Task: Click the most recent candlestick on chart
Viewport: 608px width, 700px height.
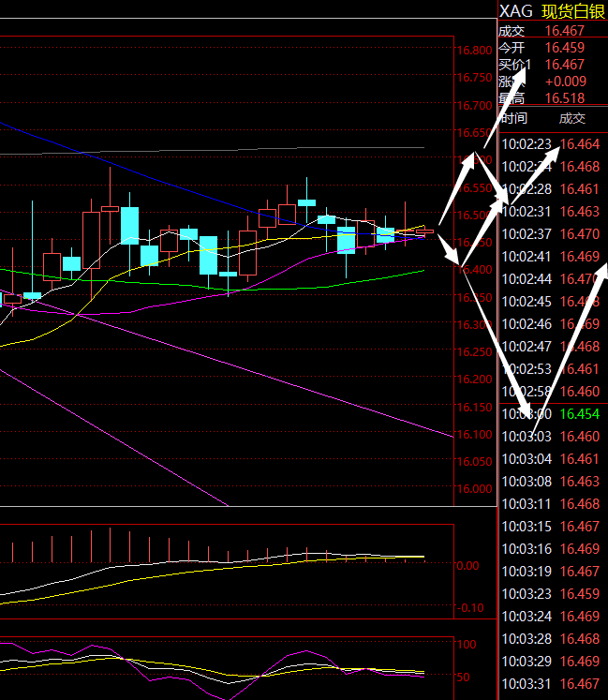Action: [424, 231]
